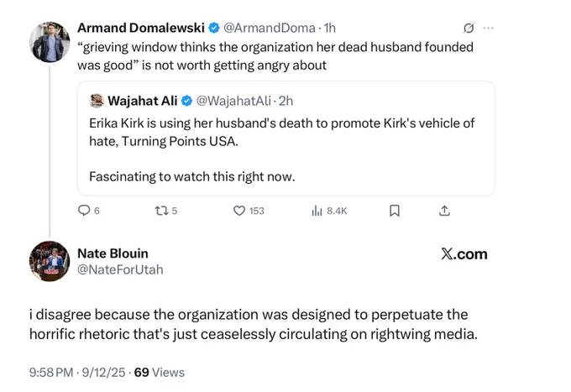
Task: Click the reply comment icon
Action: (x=84, y=211)
